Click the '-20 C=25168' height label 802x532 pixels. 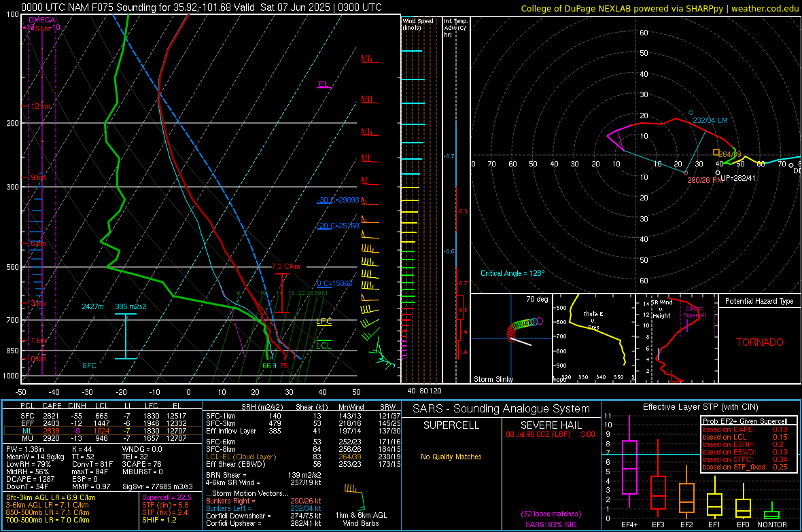pyautogui.click(x=338, y=226)
